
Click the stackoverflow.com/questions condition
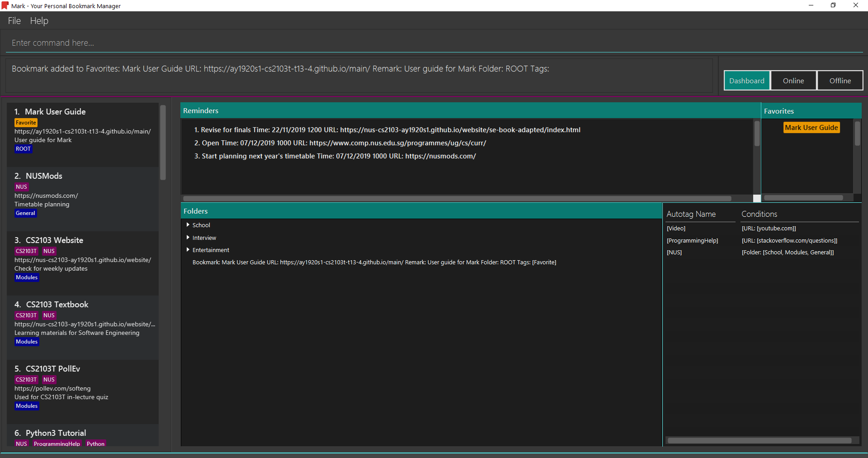click(x=789, y=241)
